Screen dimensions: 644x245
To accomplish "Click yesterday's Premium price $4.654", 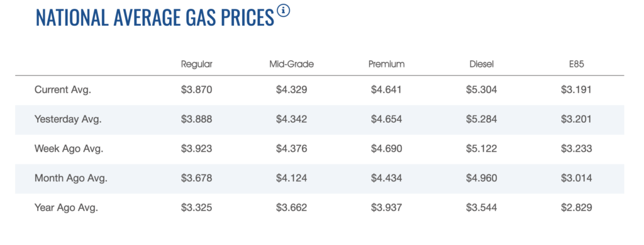I will pyautogui.click(x=387, y=119).
